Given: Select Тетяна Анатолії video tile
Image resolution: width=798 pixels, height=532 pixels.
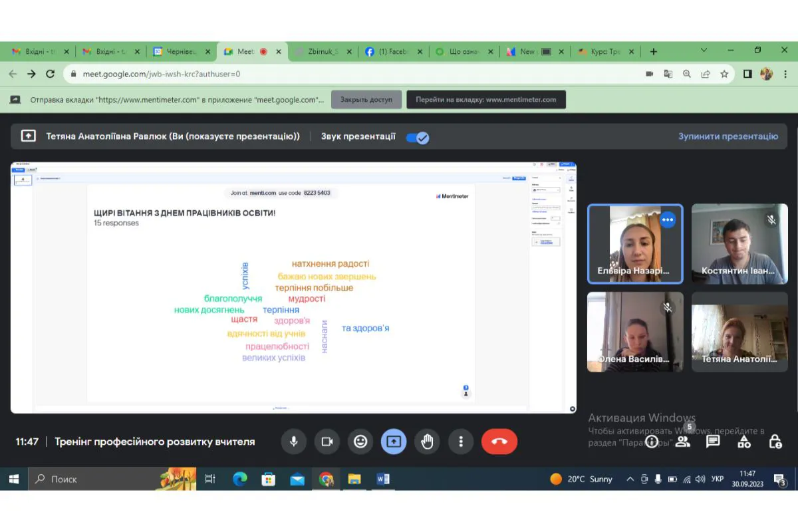Looking at the screenshot, I should (739, 332).
